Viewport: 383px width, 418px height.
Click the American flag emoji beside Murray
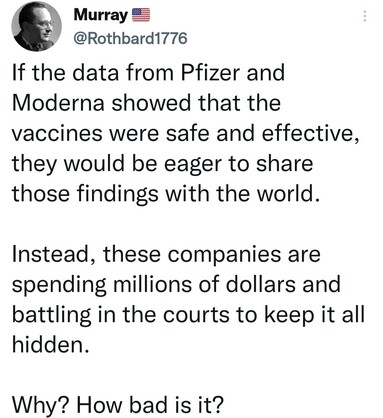pos(141,15)
